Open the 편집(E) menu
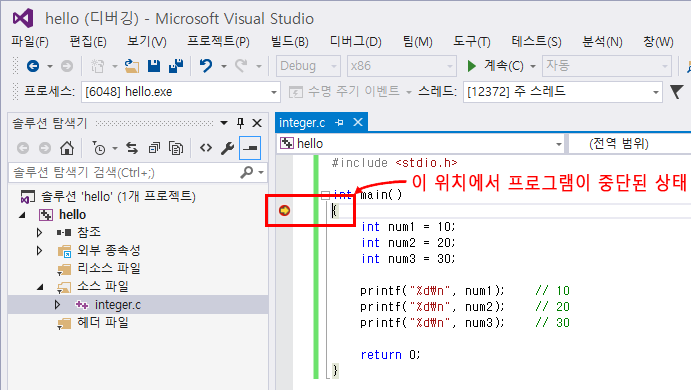 click(88, 42)
